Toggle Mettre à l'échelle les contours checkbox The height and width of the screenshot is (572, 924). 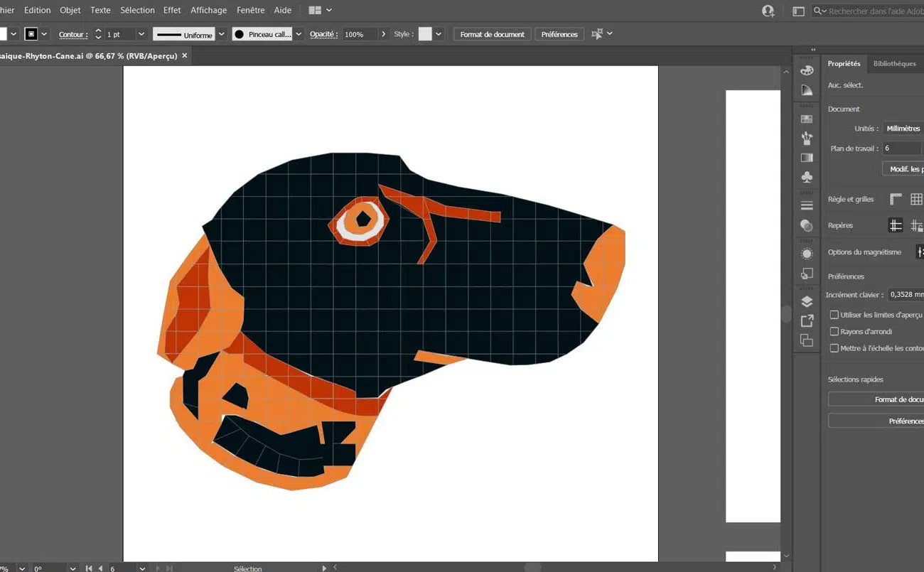[x=834, y=348]
